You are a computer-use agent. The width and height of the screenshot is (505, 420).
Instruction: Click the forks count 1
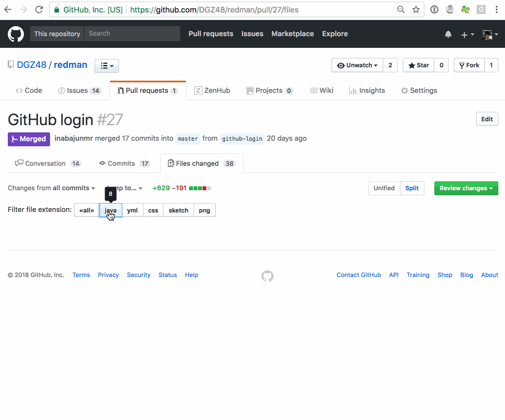(x=491, y=66)
